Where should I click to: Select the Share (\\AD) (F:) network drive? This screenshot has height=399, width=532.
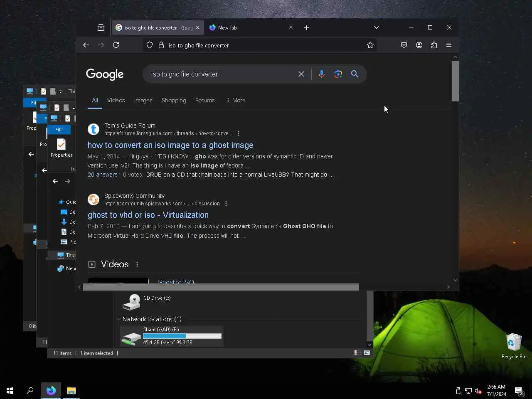click(172, 336)
